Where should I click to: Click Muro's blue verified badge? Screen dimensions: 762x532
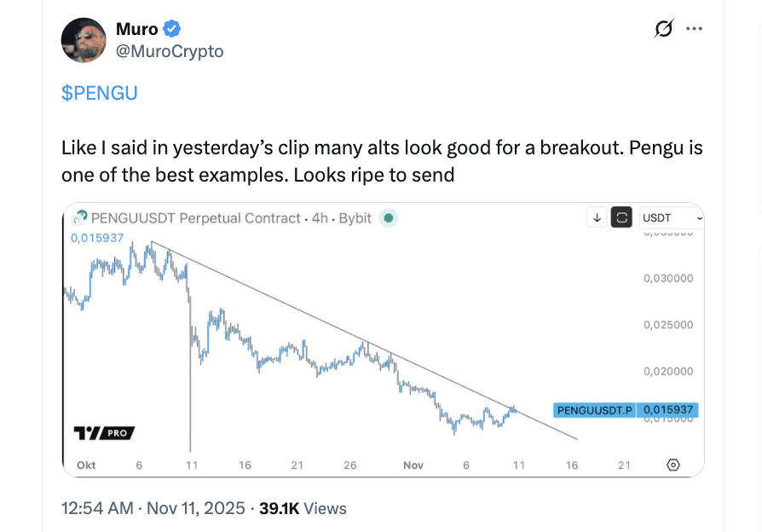point(172,29)
